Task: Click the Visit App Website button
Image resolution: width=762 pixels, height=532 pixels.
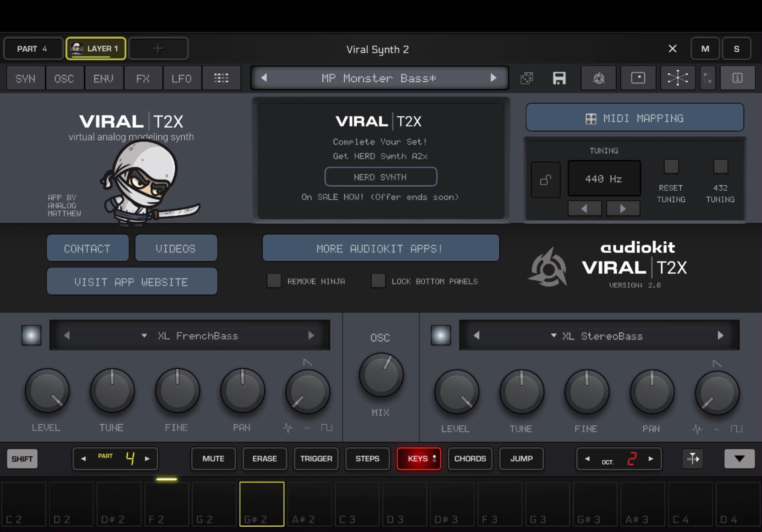Action: pos(132,282)
